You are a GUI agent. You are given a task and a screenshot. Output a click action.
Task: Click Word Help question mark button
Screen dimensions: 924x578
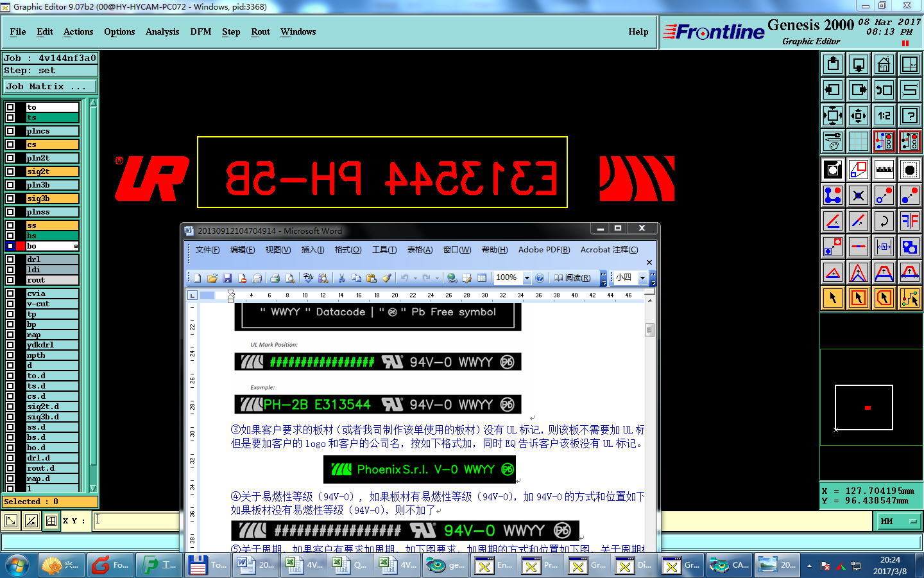[x=540, y=278]
